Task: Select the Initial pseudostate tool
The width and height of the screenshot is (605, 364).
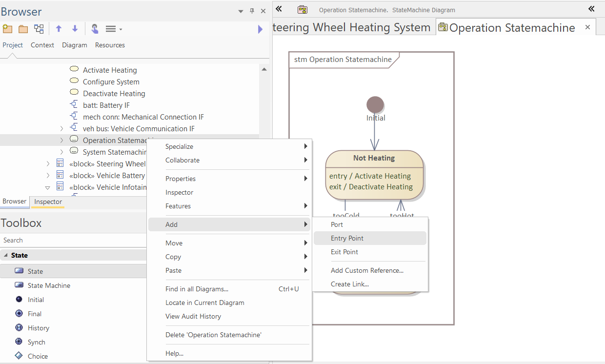Action: tap(36, 300)
